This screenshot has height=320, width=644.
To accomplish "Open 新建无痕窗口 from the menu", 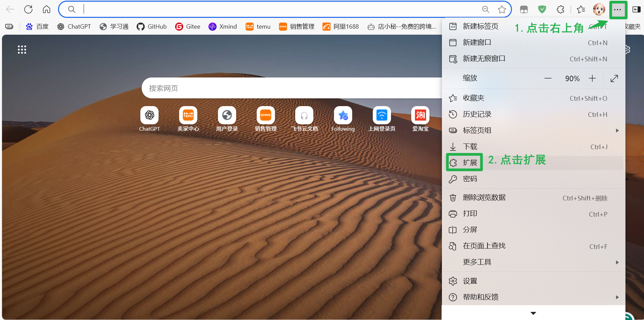I will click(x=484, y=59).
